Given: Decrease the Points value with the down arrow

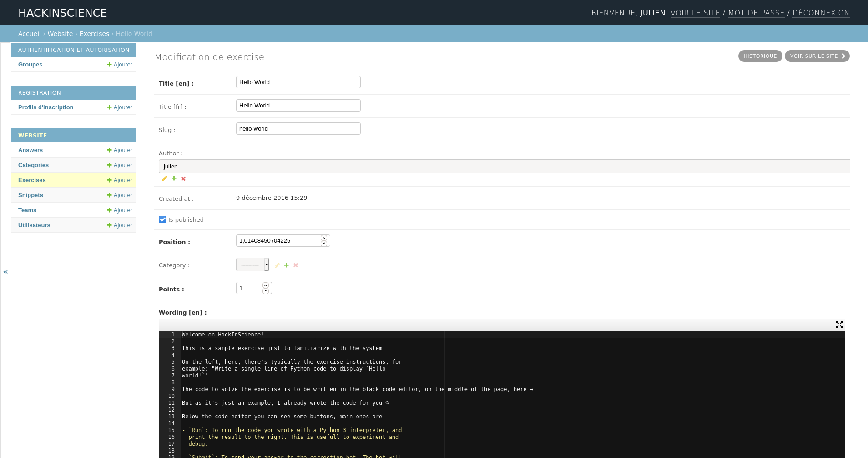Looking at the screenshot, I should pos(266,290).
